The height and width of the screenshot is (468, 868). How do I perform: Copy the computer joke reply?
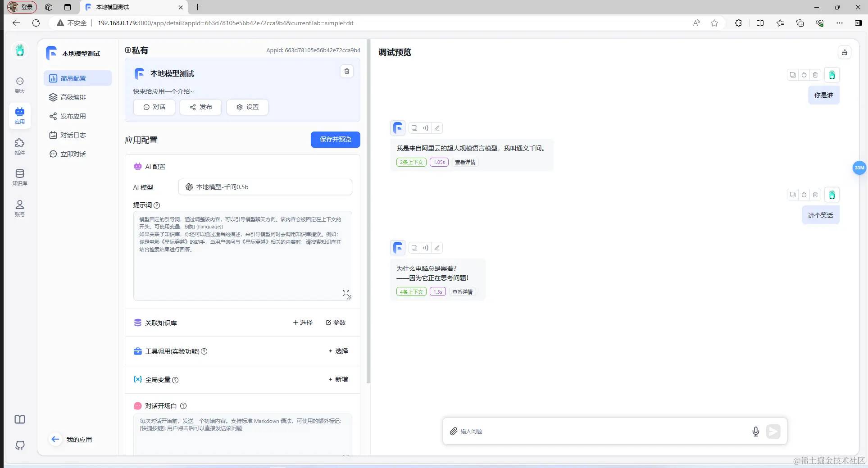(x=414, y=248)
